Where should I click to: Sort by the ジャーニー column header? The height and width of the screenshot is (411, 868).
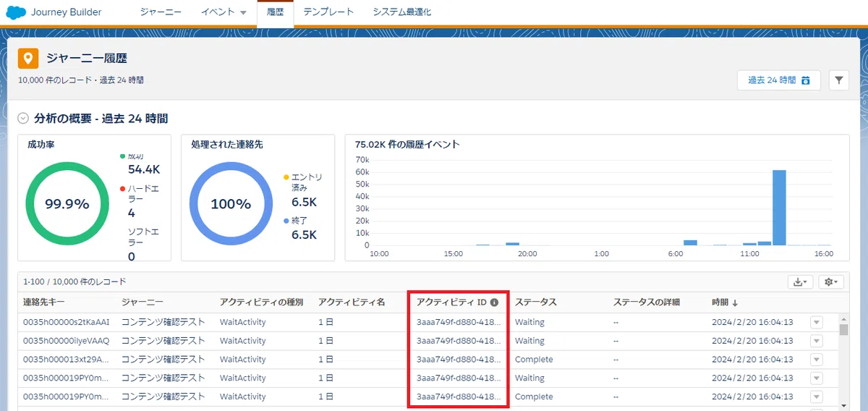coord(142,302)
